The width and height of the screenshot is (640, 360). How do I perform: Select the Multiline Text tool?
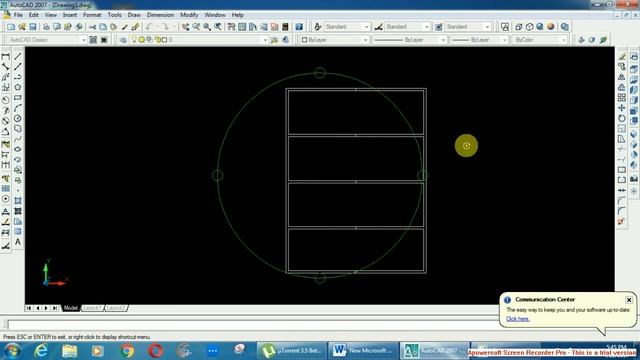coord(18,242)
